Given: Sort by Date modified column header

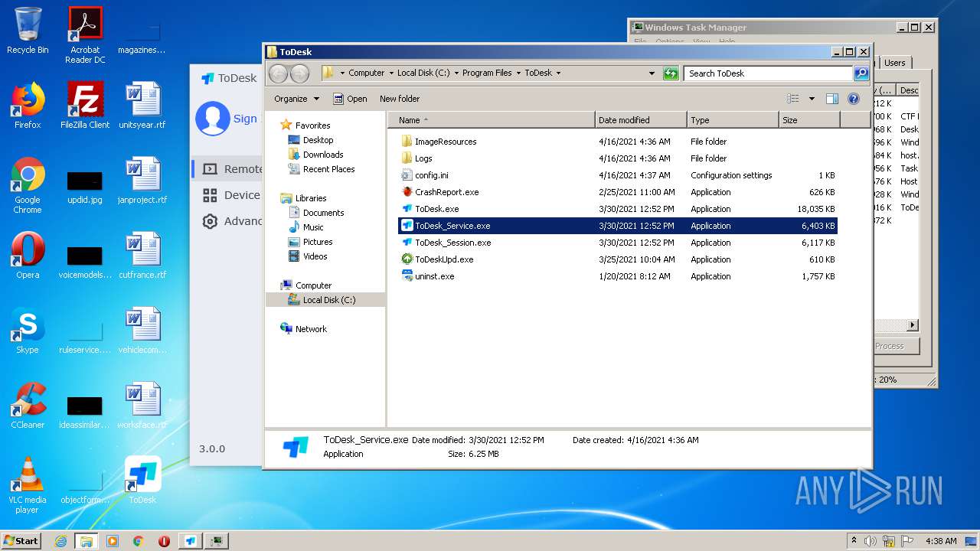Looking at the screenshot, I should (x=641, y=120).
